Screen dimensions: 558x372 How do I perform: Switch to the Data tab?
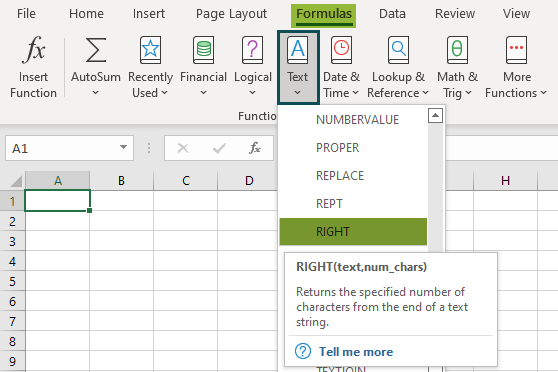[x=392, y=14]
